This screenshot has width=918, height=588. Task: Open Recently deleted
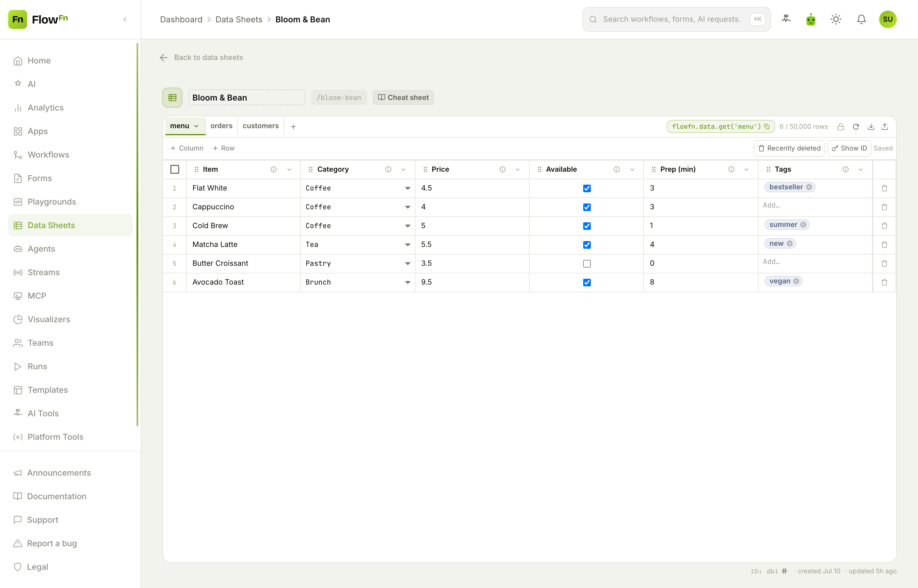pos(789,148)
